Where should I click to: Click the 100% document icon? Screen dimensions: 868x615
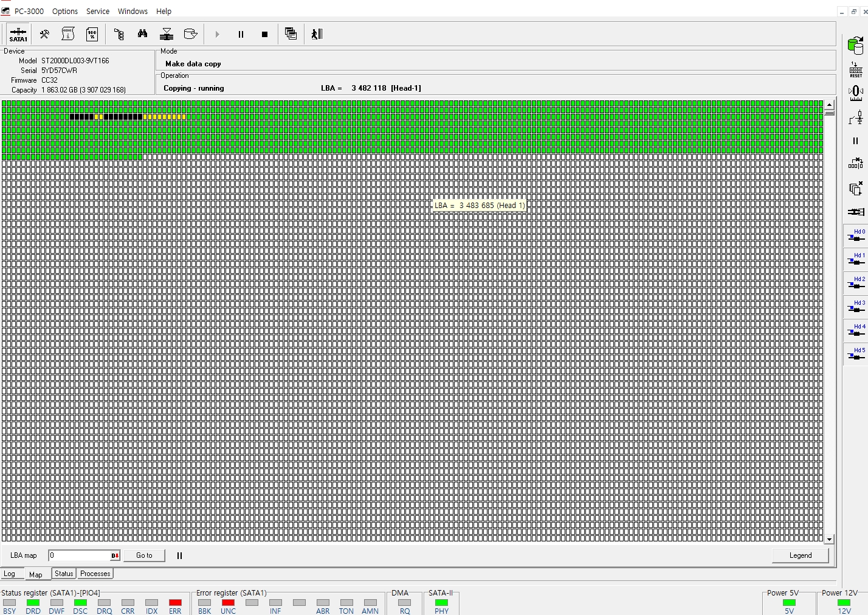[92, 34]
